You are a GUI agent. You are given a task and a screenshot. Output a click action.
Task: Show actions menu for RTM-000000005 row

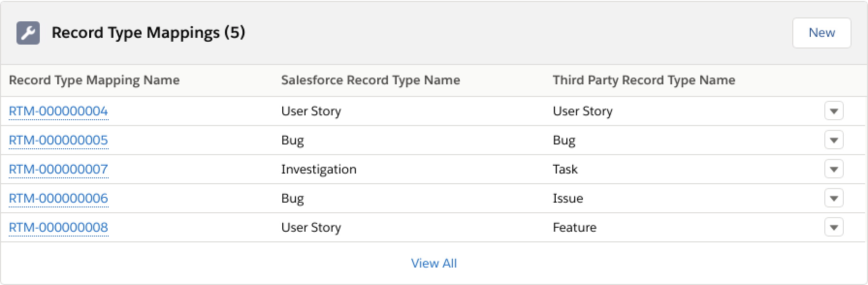click(834, 140)
